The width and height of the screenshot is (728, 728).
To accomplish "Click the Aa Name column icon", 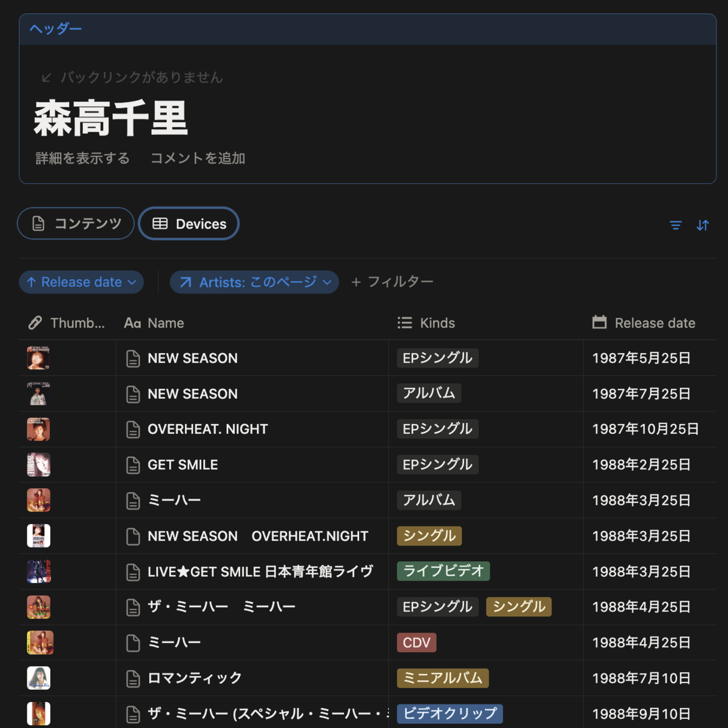I will [132, 323].
